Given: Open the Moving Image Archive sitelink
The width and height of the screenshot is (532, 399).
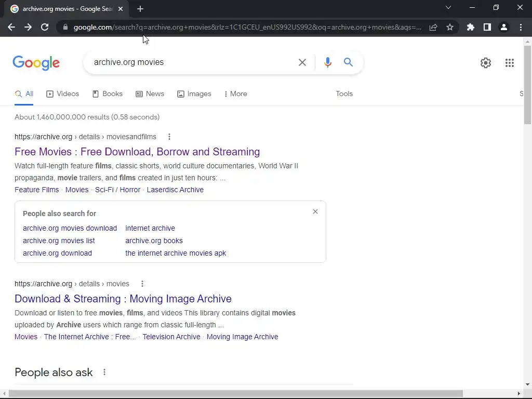Looking at the screenshot, I should tap(242, 337).
